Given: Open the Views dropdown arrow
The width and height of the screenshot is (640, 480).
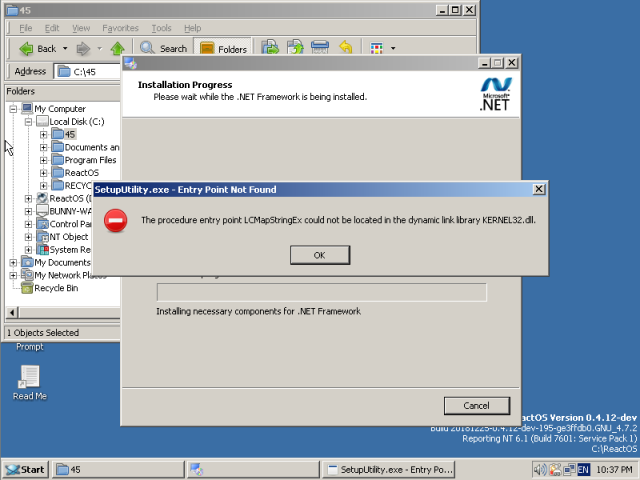Looking at the screenshot, I should [393, 48].
